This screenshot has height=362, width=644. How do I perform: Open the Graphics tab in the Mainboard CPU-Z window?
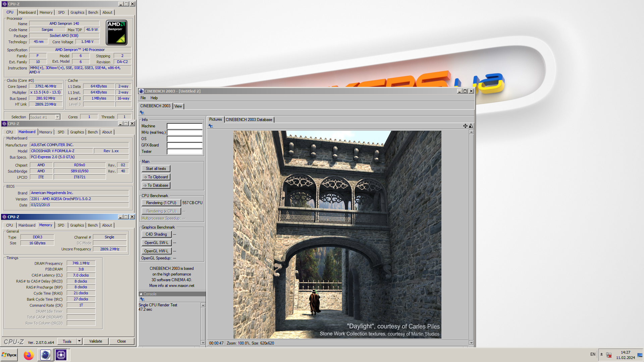point(77,132)
